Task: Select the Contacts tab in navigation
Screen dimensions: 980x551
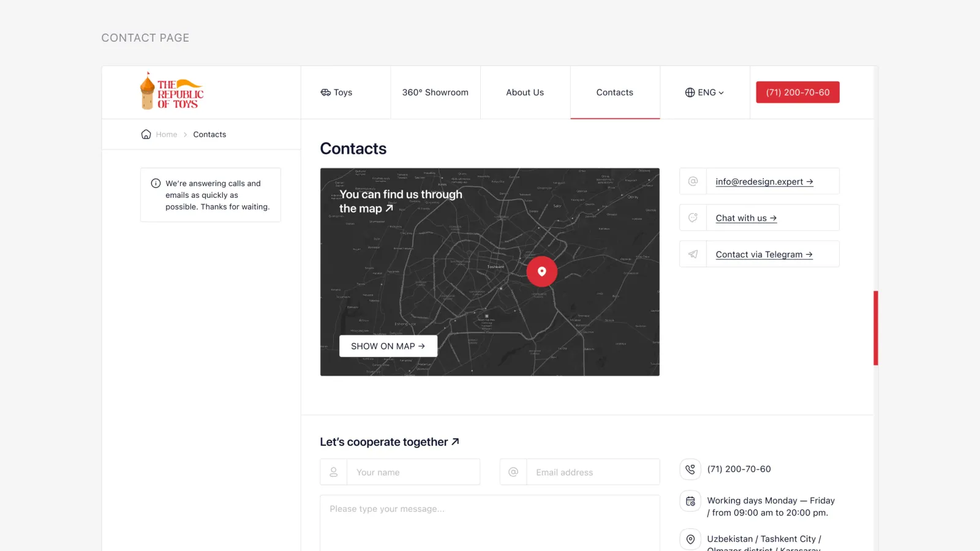Action: point(615,92)
